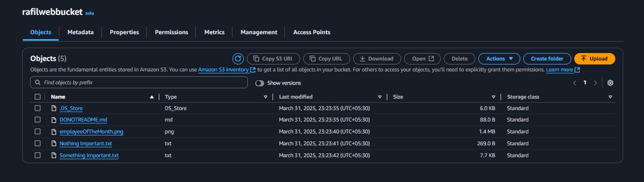Viewport: 644px width, 182px height.
Task: Click the Download button
Action: click(377, 59)
